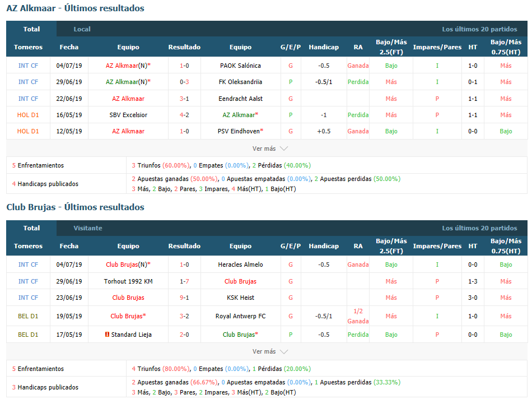Viewport: 532px width, 399px height.
Task: Open the 2-0 Standard Lieja match result
Action: (x=184, y=335)
